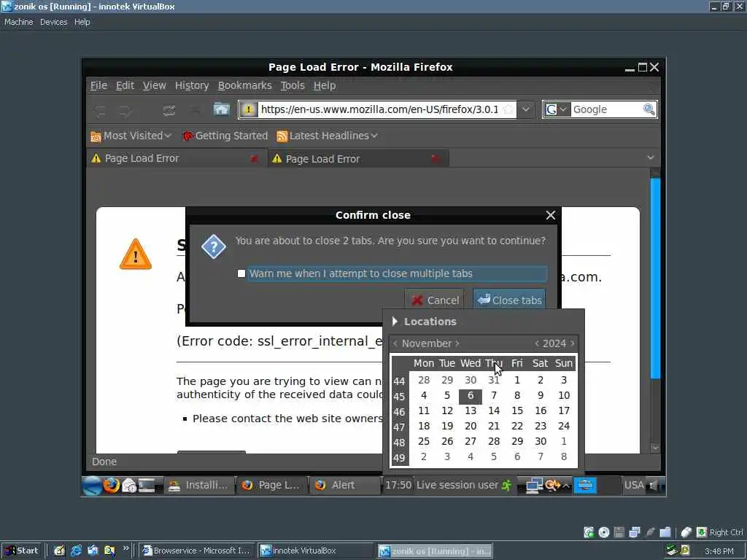Screen dimensions: 747x560
Task: Open the Firefox History menu
Action: pyautogui.click(x=192, y=86)
